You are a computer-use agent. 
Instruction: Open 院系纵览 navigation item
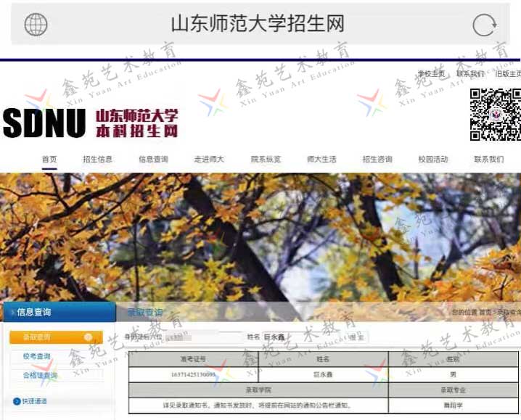tap(266, 160)
